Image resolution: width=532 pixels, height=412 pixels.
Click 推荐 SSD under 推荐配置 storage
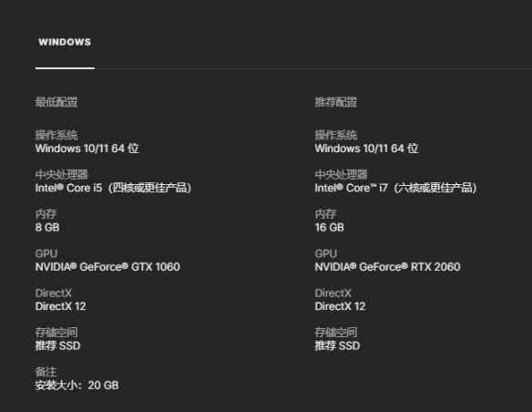[x=337, y=345]
